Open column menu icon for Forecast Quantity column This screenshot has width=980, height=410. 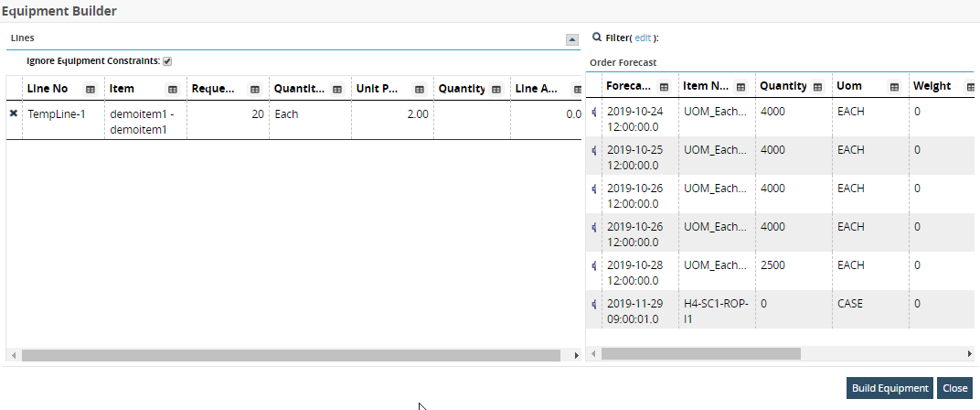[x=817, y=87]
